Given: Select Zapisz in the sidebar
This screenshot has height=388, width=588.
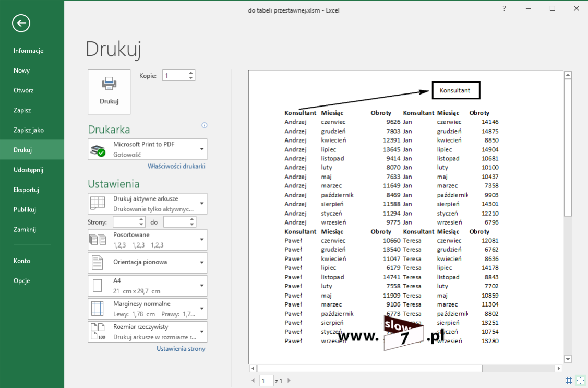Looking at the screenshot, I should click(32, 110).
